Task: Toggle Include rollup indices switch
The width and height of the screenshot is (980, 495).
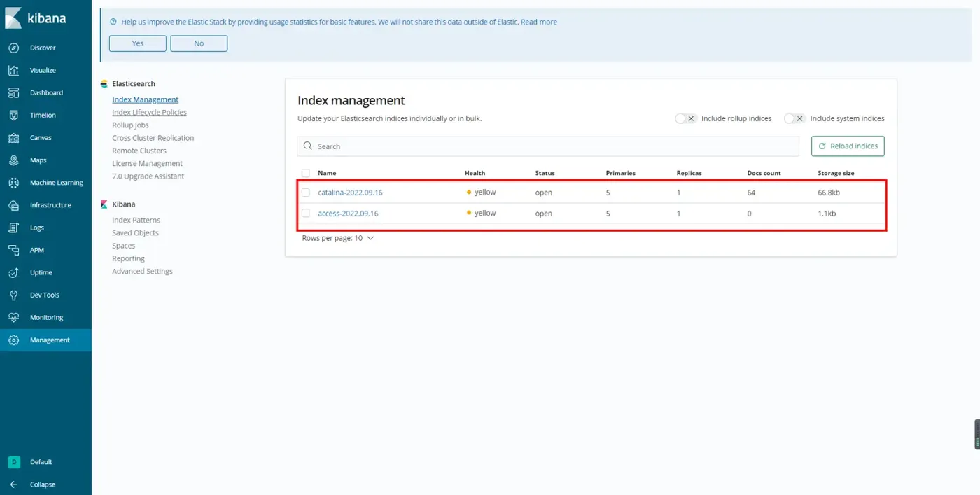Action: coord(686,118)
